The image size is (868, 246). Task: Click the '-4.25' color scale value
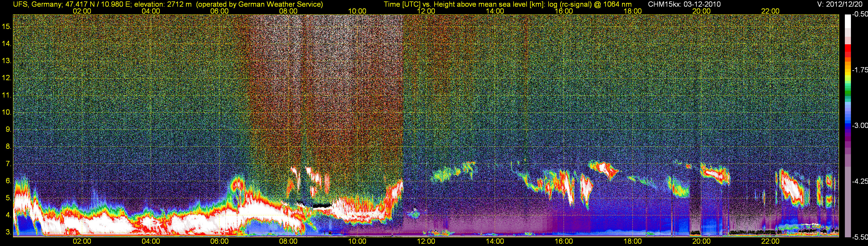click(860, 181)
